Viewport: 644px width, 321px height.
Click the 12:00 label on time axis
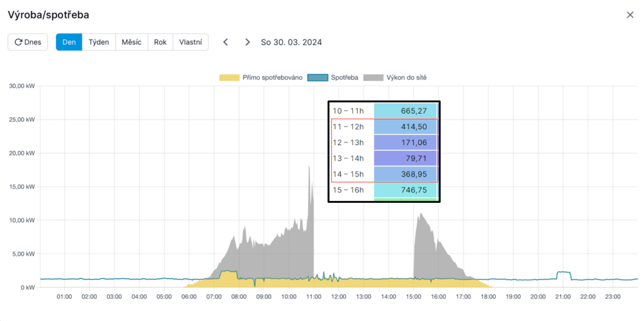click(x=338, y=297)
